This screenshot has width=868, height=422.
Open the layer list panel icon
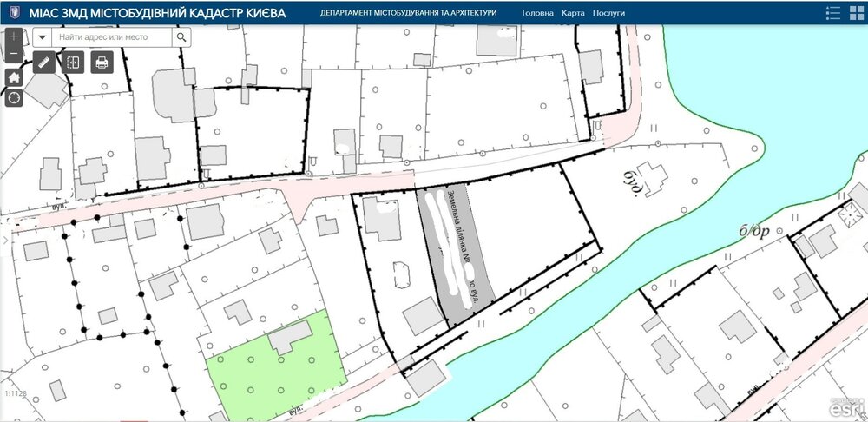(832, 13)
